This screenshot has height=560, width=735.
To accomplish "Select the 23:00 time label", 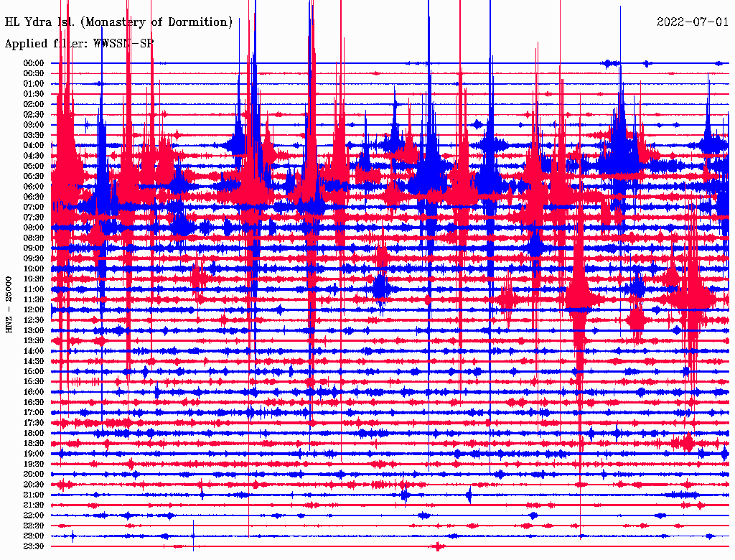I will click(34, 536).
